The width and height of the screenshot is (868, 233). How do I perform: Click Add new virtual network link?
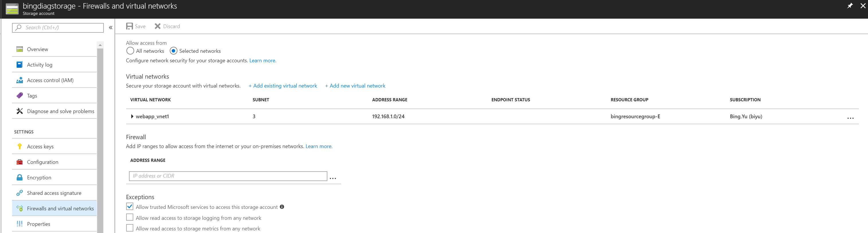[x=355, y=86]
